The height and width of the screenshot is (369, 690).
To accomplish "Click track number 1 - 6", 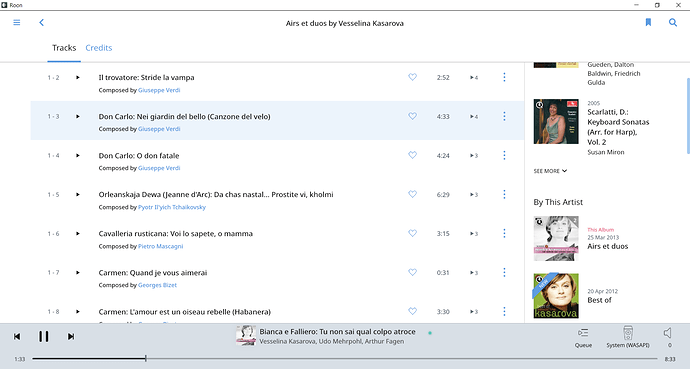I will click(x=53, y=234).
